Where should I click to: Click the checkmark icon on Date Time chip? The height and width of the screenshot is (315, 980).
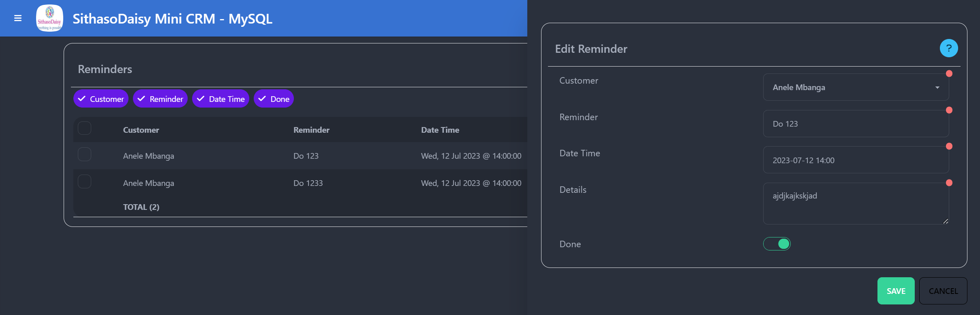tap(201, 99)
